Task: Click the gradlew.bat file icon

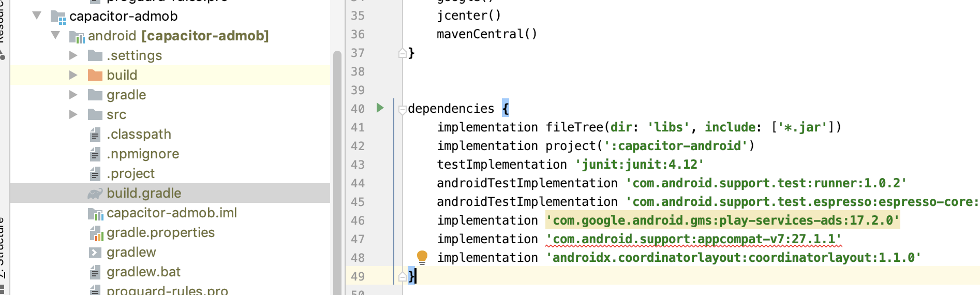Action: coord(95,272)
